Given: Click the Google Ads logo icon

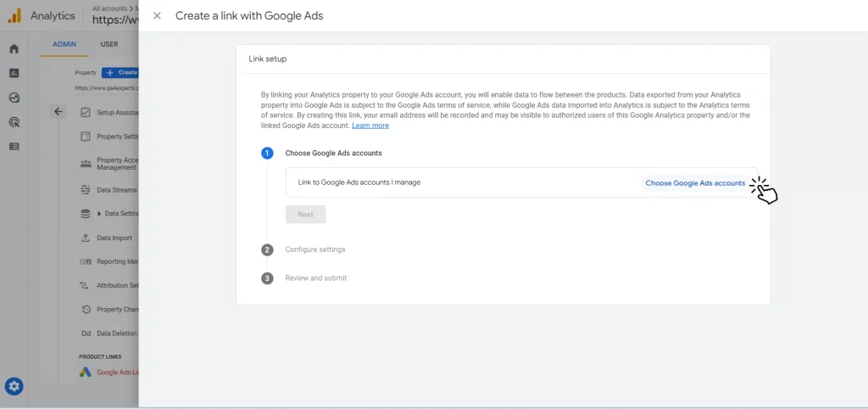Looking at the screenshot, I should [x=86, y=373].
